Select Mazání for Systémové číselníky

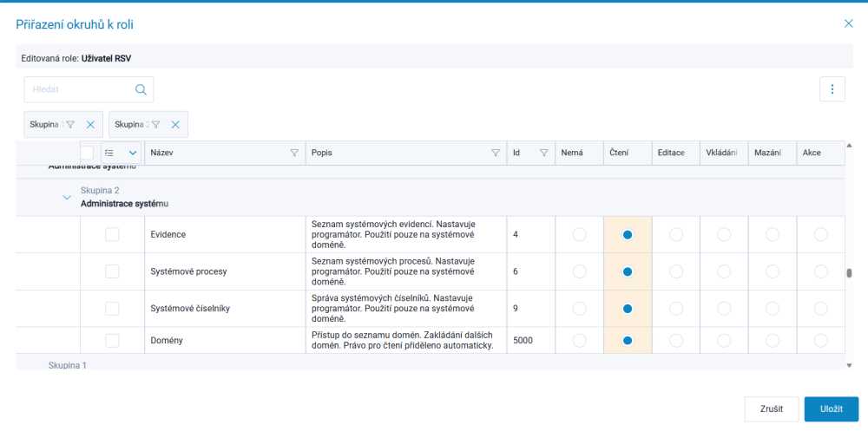(773, 309)
